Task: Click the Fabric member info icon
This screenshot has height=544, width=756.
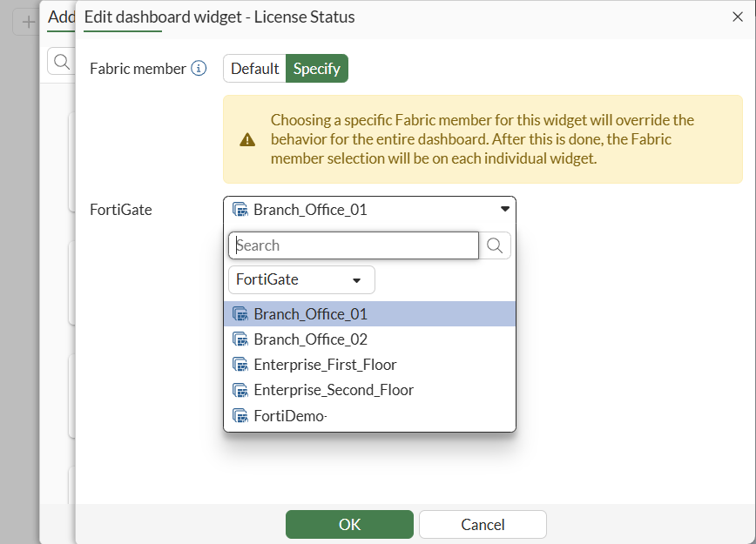Action: coord(199,69)
